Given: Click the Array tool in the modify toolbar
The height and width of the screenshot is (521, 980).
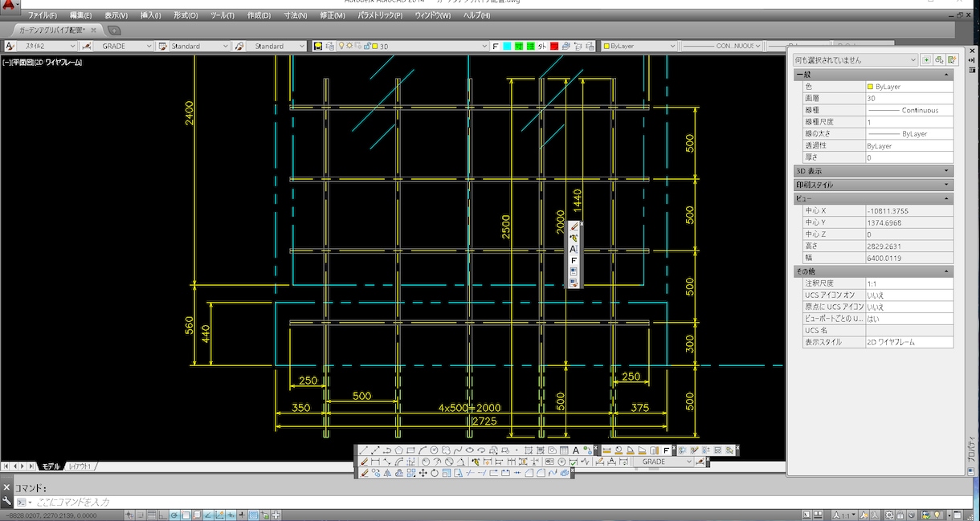Looking at the screenshot, I should point(410,473).
